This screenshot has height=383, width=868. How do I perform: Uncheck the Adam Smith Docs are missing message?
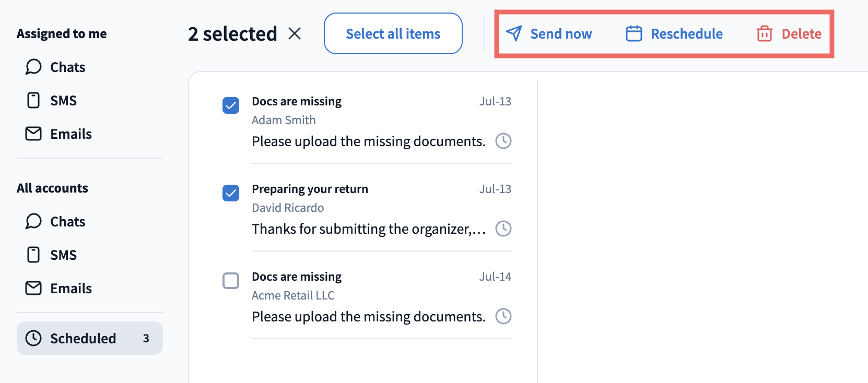(x=231, y=105)
